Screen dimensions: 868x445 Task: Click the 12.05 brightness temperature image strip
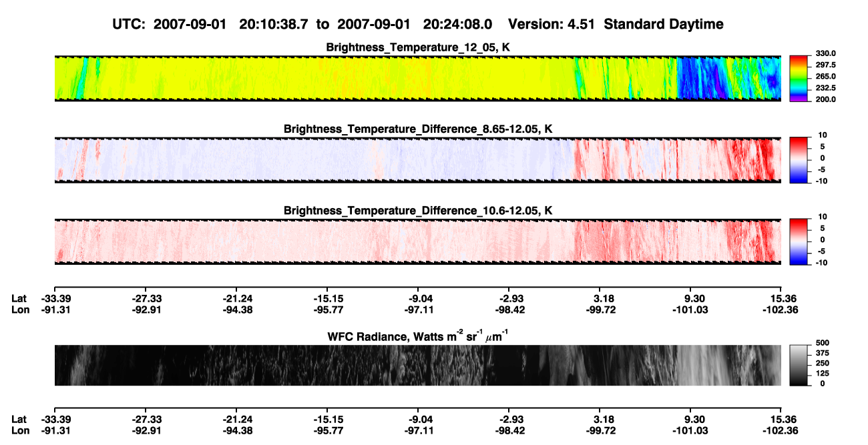417,79
